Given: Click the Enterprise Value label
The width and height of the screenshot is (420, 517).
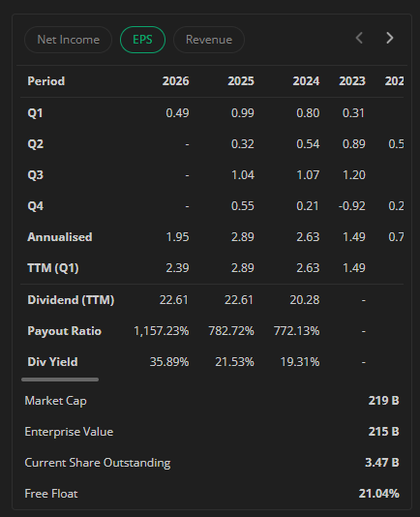Looking at the screenshot, I should pyautogui.click(x=69, y=432).
